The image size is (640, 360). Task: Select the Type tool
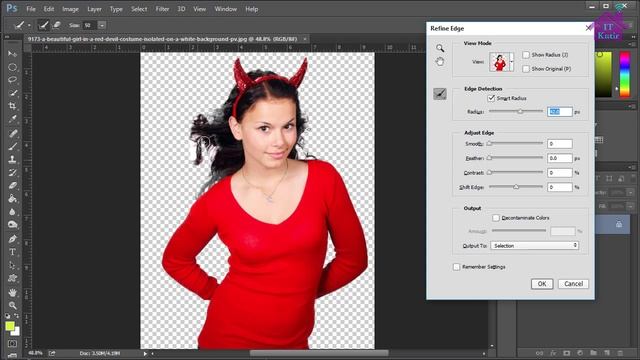point(13,252)
